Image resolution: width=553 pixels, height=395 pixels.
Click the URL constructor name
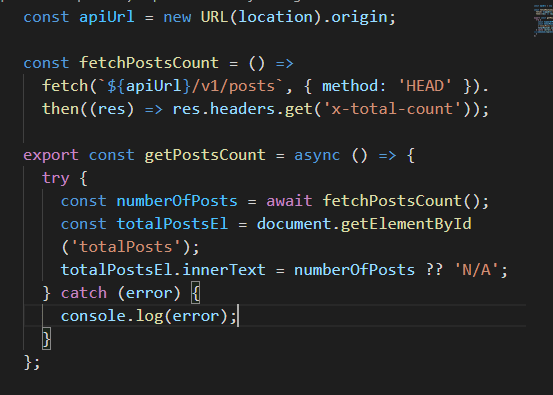(x=214, y=17)
